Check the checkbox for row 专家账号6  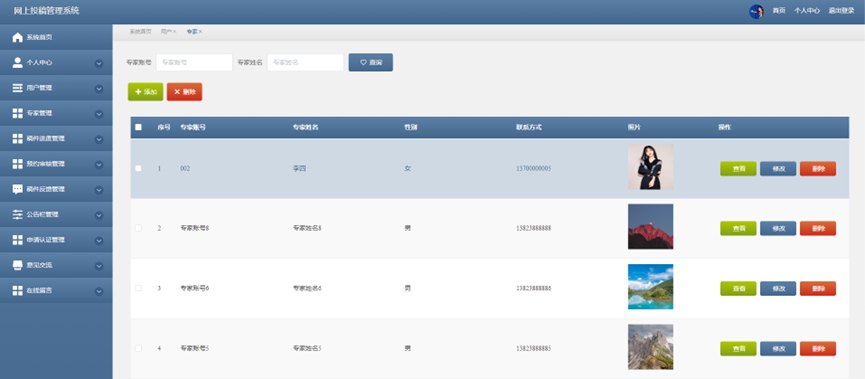[138, 288]
